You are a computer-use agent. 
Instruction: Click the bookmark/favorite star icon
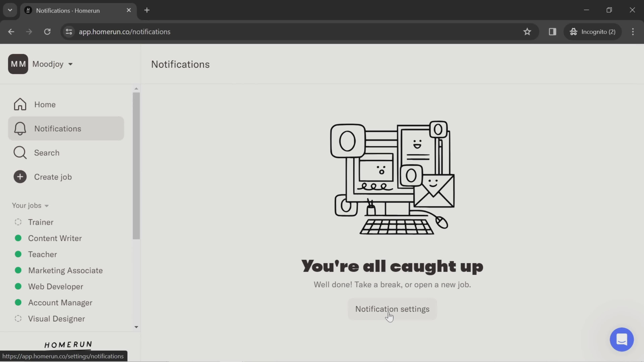(x=528, y=31)
